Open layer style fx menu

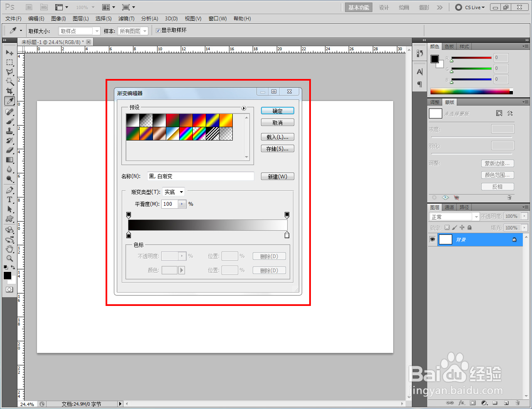tap(461, 403)
